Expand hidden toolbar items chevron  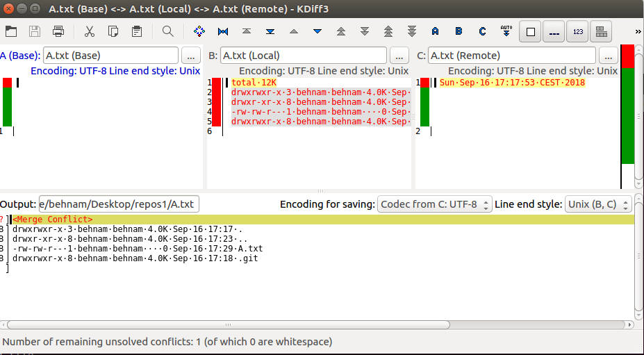[x=638, y=31]
